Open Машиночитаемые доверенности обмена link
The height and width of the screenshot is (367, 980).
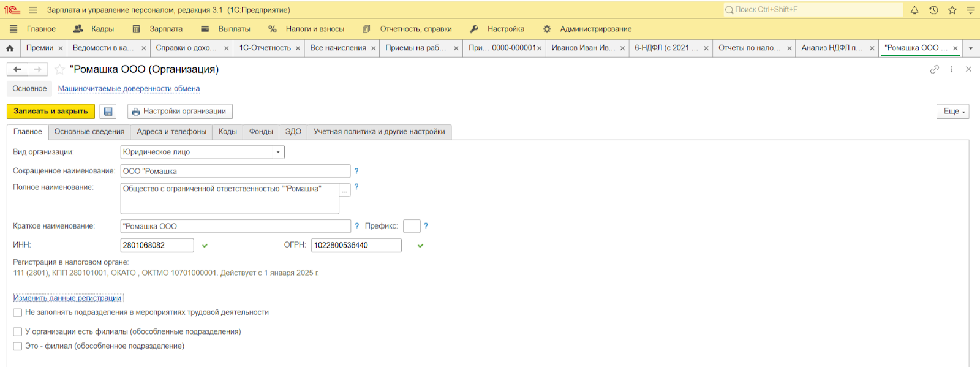coord(129,89)
